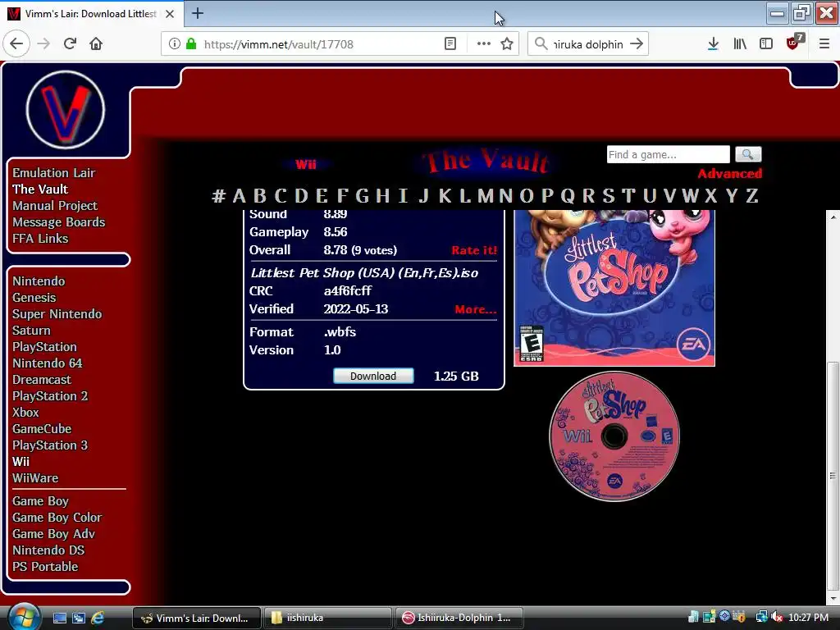
Task: Select Nintendo 64 in sidebar
Action: 47,363
